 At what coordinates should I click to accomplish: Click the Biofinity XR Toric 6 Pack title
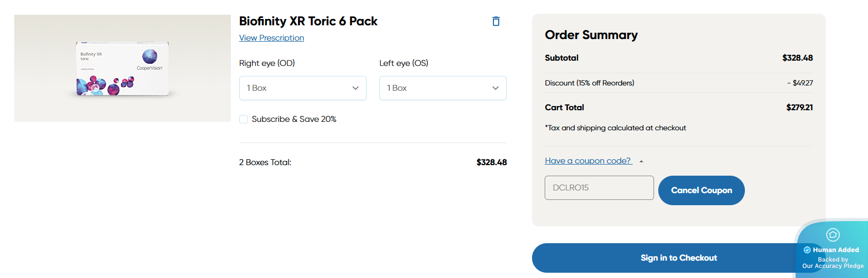point(308,21)
